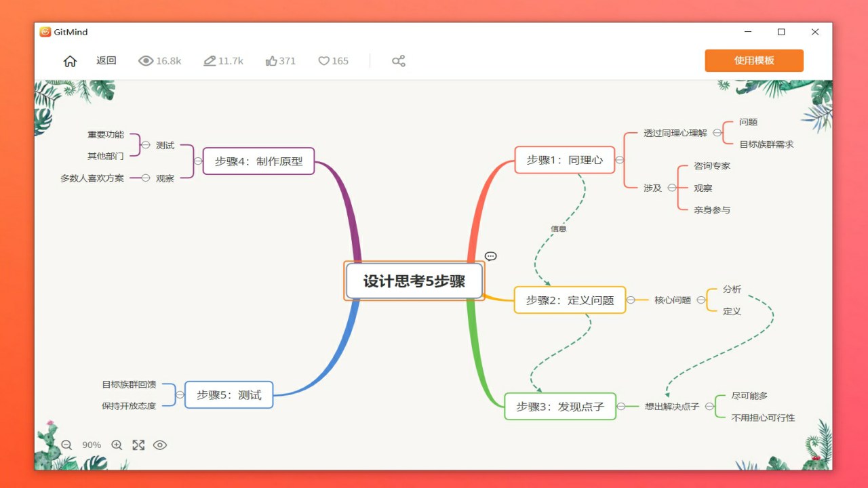
Task: Click the edit pencil icon 11.7k
Action: pyautogui.click(x=210, y=61)
